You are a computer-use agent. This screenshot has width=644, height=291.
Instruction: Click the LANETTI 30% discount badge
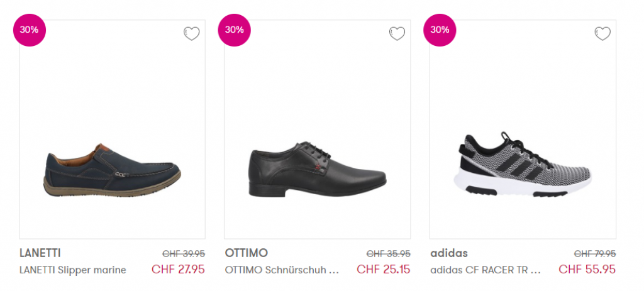[x=30, y=30]
